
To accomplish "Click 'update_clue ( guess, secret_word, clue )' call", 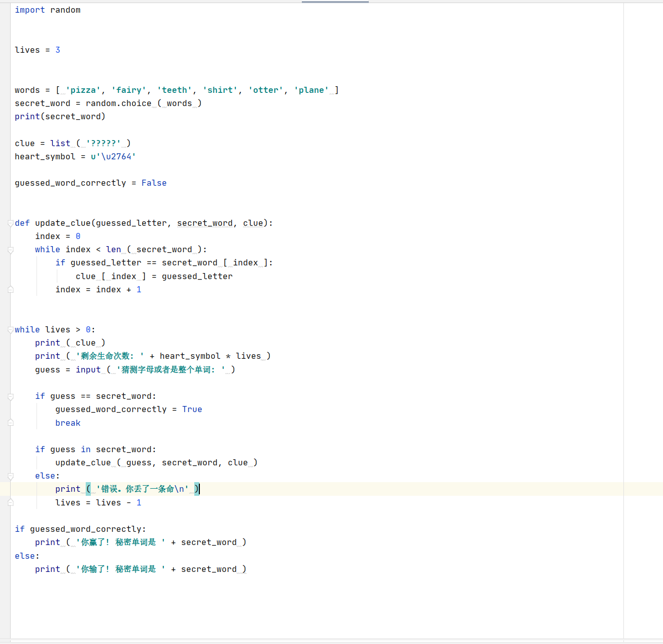I will point(156,462).
